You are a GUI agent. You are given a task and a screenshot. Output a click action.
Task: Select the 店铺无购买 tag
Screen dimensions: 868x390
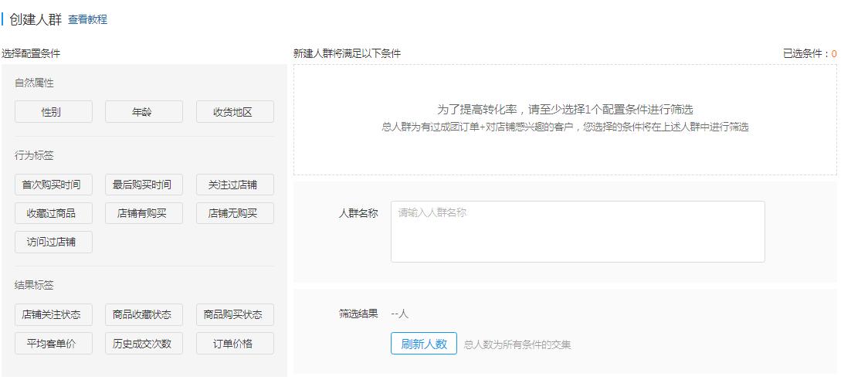pos(235,213)
